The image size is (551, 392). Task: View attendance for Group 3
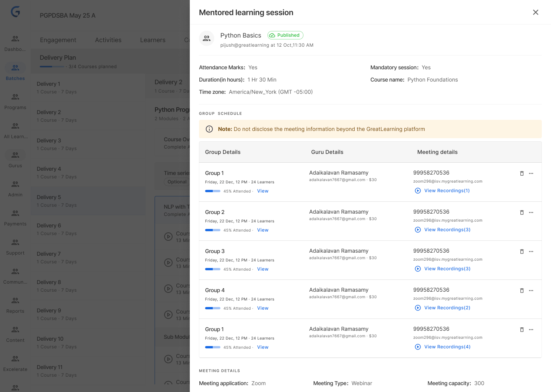click(x=263, y=269)
